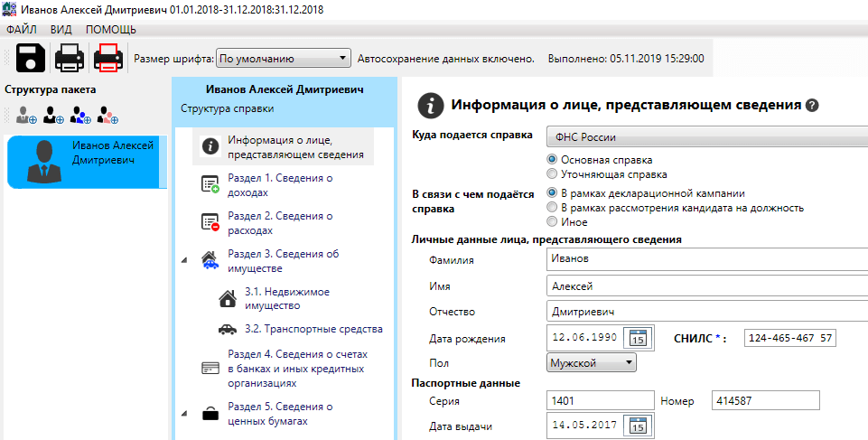Click the briefcase icon for Раздел 5
Viewport: 868px width, 440px height.
point(210,414)
